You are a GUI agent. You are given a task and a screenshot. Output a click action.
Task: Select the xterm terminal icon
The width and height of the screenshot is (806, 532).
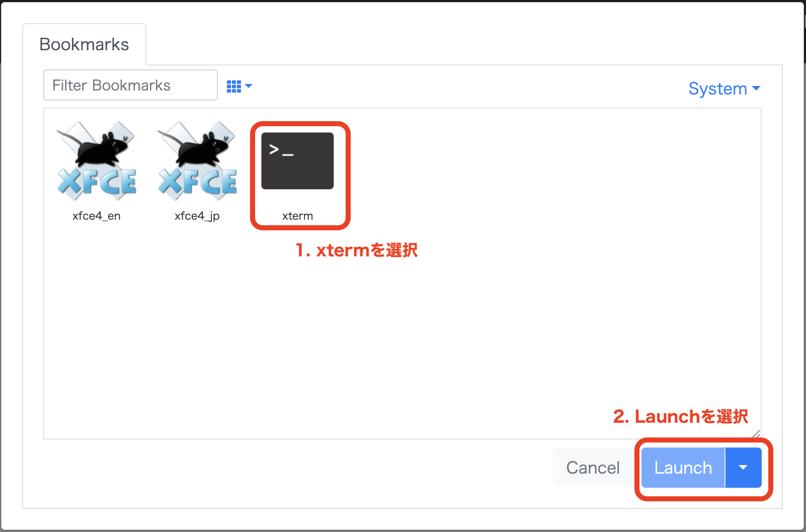[x=297, y=161]
